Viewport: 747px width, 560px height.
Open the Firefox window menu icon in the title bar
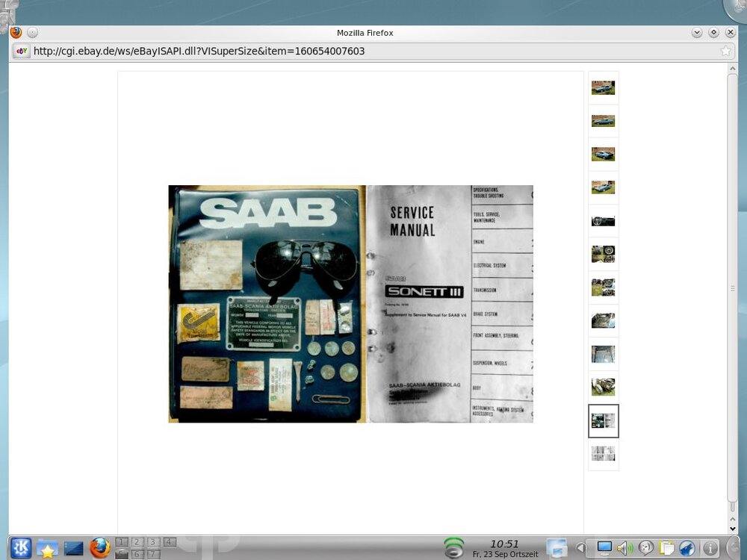coord(16,32)
